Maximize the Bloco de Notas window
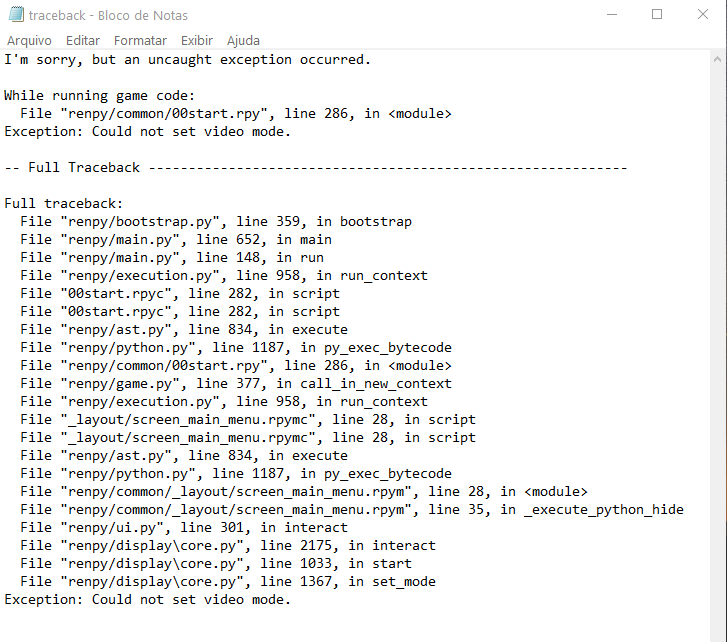The width and height of the screenshot is (727, 642). [x=657, y=15]
